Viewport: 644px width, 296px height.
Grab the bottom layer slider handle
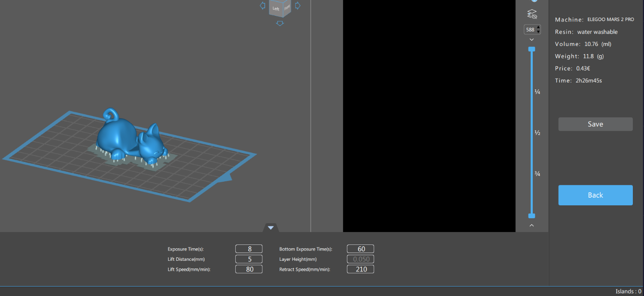coord(532,216)
